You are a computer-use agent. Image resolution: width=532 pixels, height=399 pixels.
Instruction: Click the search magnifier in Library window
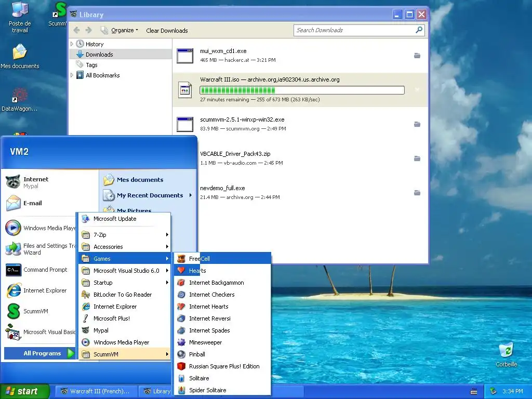coord(419,30)
